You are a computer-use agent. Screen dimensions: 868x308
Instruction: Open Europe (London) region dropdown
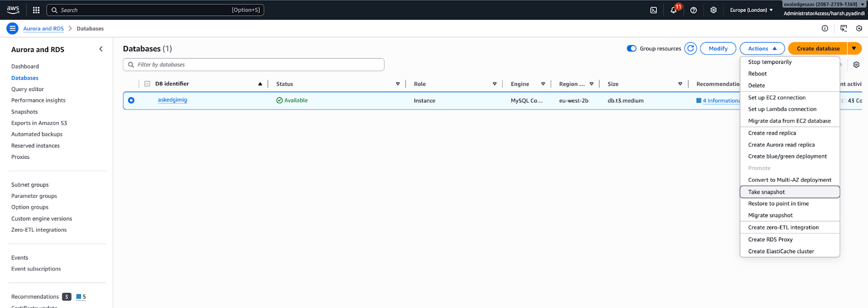point(751,10)
